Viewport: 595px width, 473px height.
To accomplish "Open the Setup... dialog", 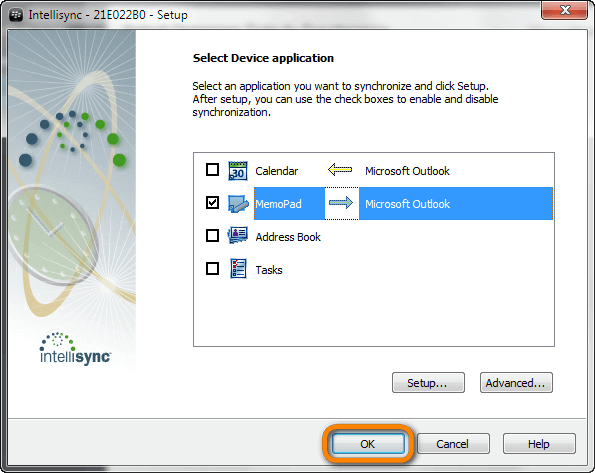I will (x=428, y=383).
